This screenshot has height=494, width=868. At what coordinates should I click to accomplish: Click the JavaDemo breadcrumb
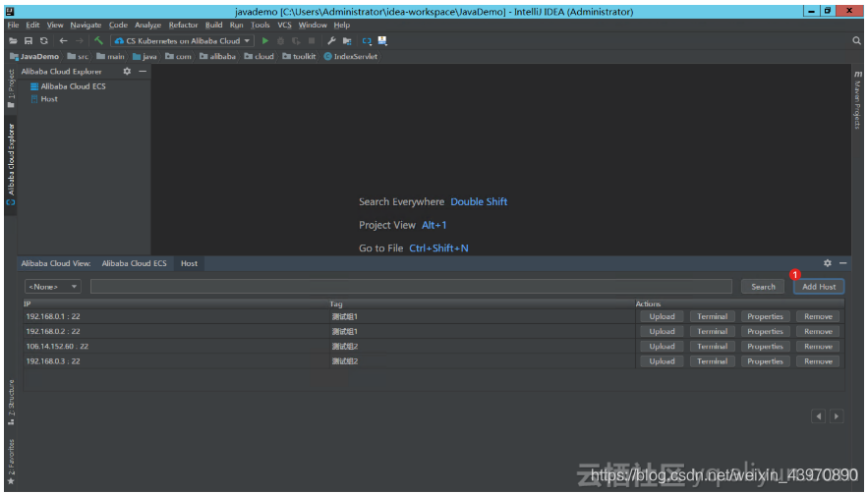(x=34, y=56)
